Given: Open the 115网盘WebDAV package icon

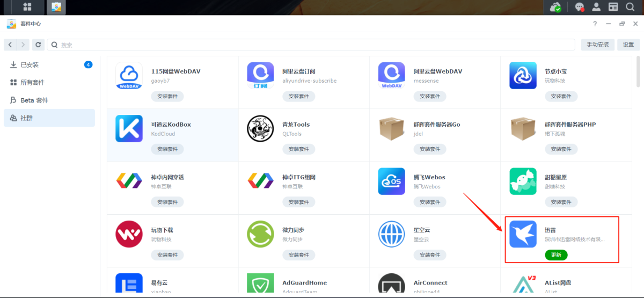Looking at the screenshot, I should (129, 76).
